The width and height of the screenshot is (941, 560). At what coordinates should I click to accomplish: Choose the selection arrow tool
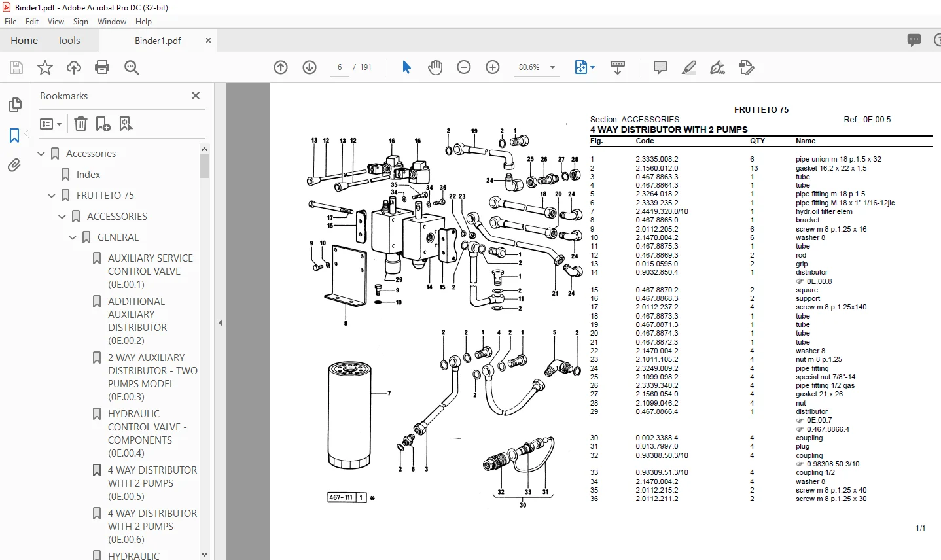tap(406, 67)
